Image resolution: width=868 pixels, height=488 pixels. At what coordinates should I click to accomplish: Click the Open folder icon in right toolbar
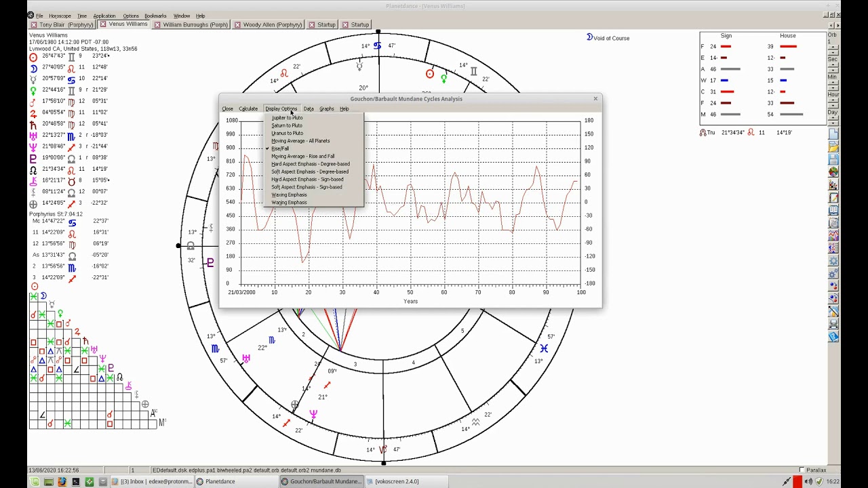(833, 146)
